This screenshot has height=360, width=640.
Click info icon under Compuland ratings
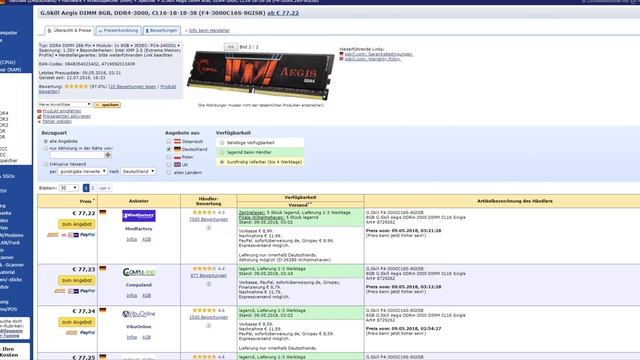(209, 284)
